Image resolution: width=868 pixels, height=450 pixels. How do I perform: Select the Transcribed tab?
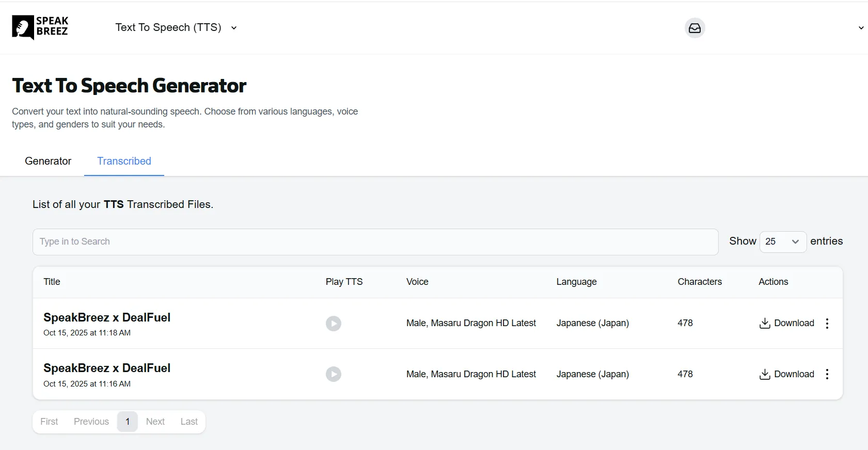(x=124, y=161)
